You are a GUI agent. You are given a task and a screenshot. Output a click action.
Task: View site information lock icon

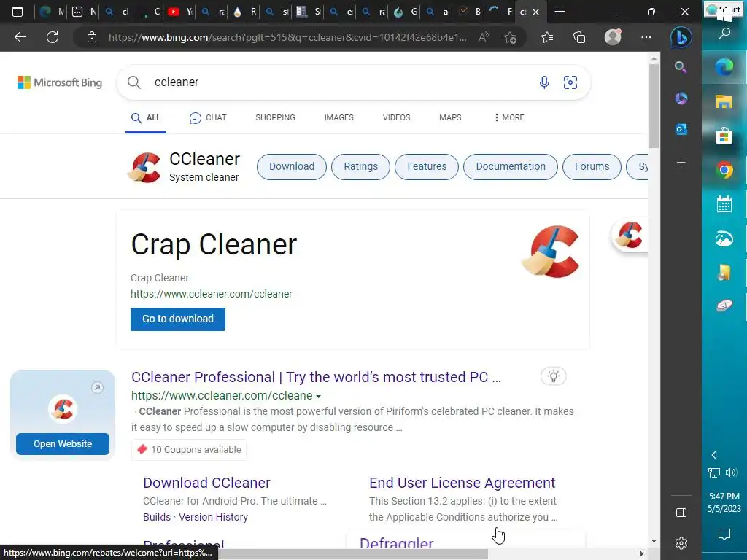(x=92, y=37)
